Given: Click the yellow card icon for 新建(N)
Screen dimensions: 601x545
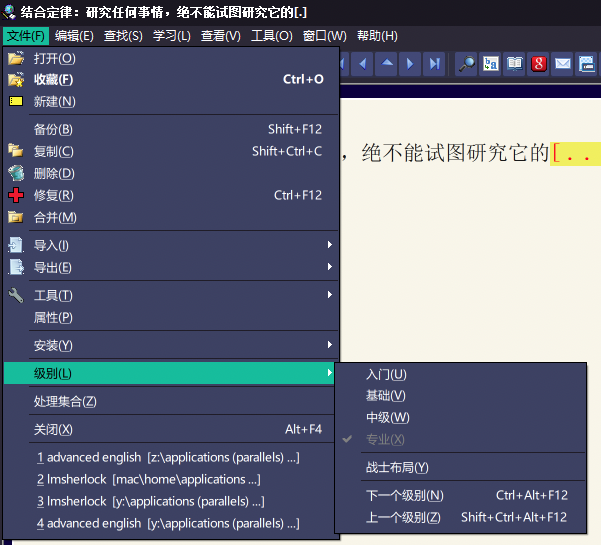Looking at the screenshot, I should (x=16, y=101).
